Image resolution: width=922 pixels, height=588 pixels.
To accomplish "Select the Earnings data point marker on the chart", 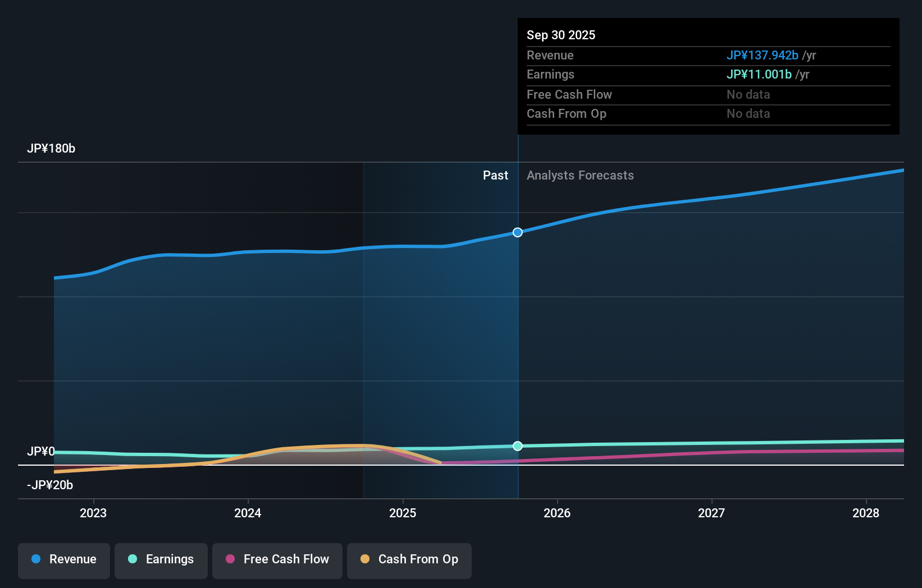I will click(x=517, y=446).
